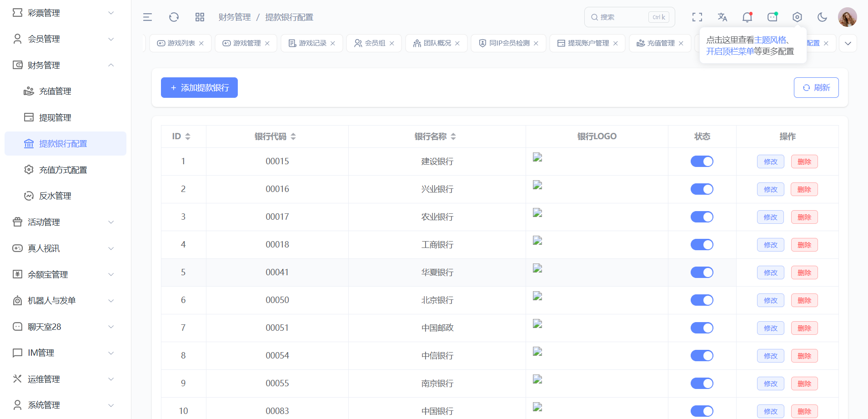
Task: Click the page reload icon in header
Action: click(x=174, y=17)
